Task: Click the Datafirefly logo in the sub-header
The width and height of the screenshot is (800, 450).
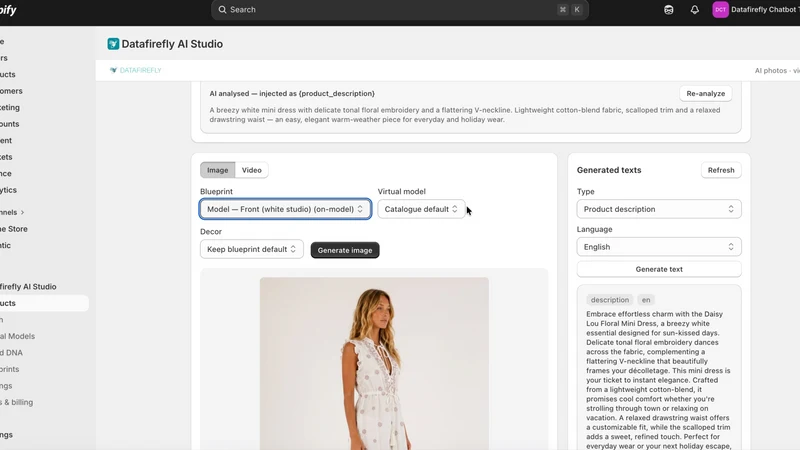Action: click(136, 70)
